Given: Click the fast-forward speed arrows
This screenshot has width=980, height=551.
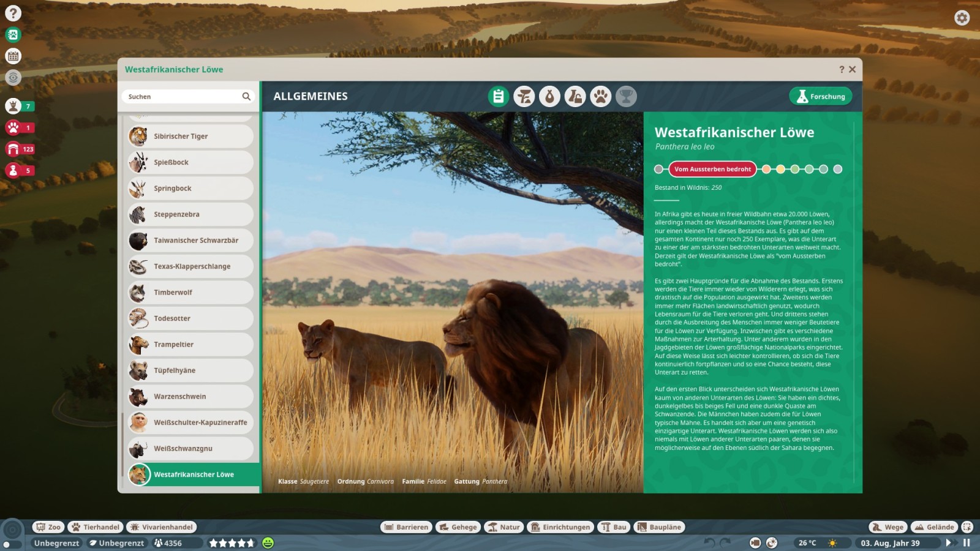Looking at the screenshot, I should (949, 542).
